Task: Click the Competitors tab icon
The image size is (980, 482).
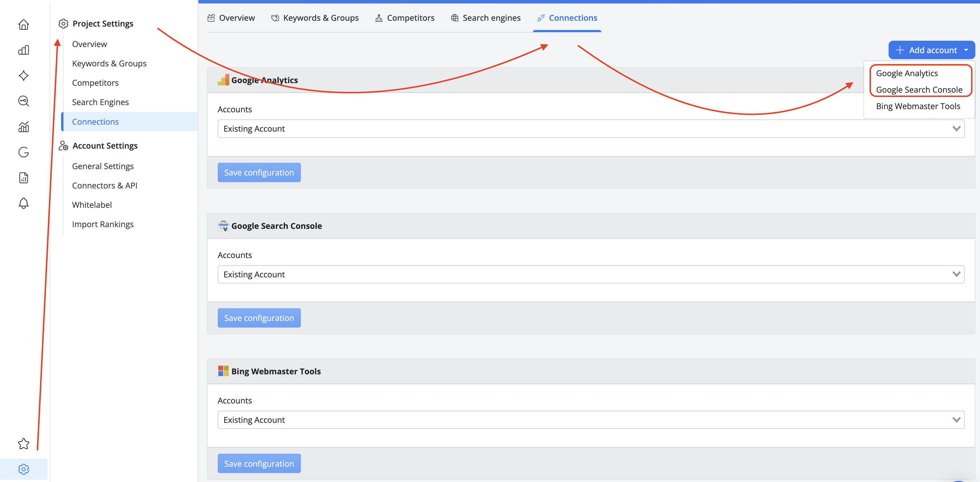Action: point(379,18)
